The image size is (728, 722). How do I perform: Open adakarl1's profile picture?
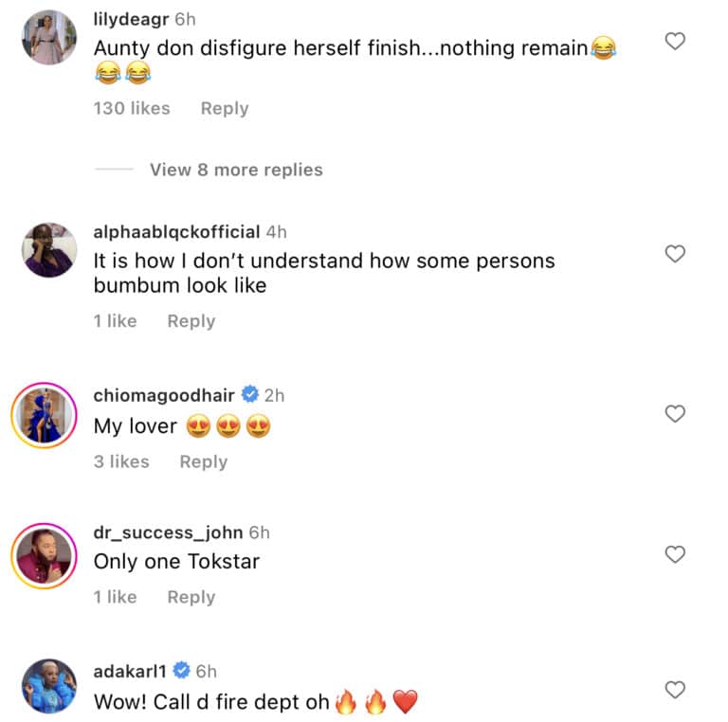point(49,686)
